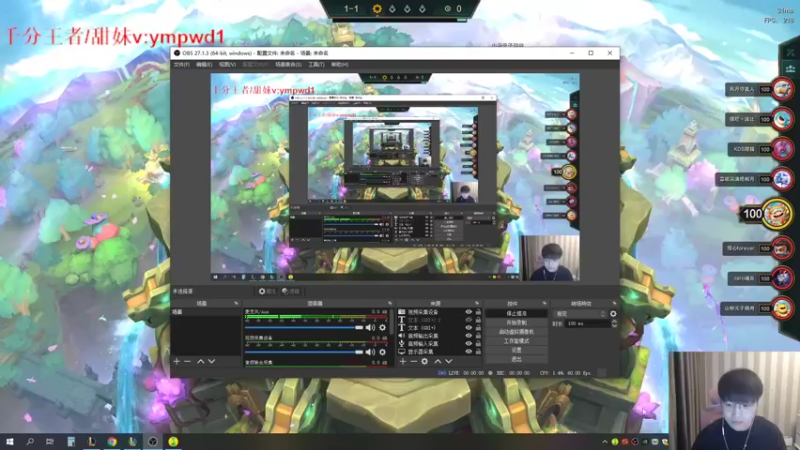Enable 工作室模式 studio mode
Viewport: 800px width, 450px height.
tap(516, 341)
